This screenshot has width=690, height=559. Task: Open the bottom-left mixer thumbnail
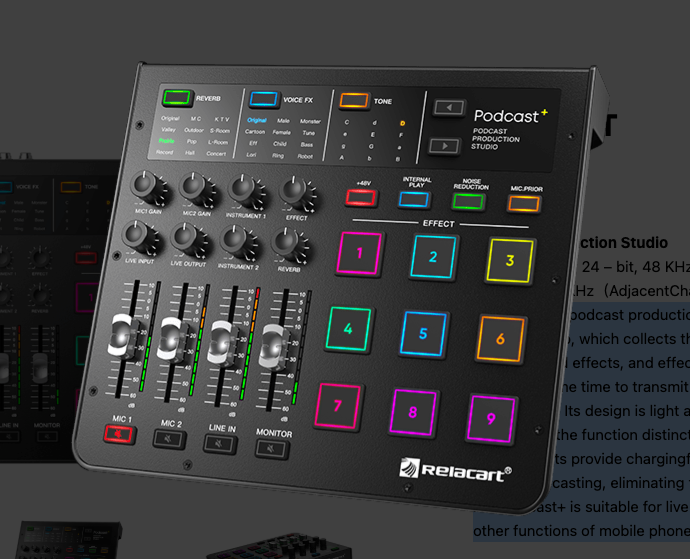click(x=70, y=540)
